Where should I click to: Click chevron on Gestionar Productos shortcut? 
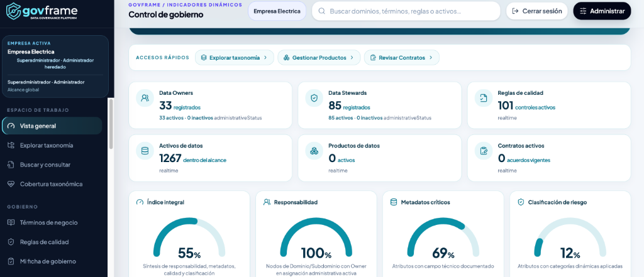tap(352, 57)
